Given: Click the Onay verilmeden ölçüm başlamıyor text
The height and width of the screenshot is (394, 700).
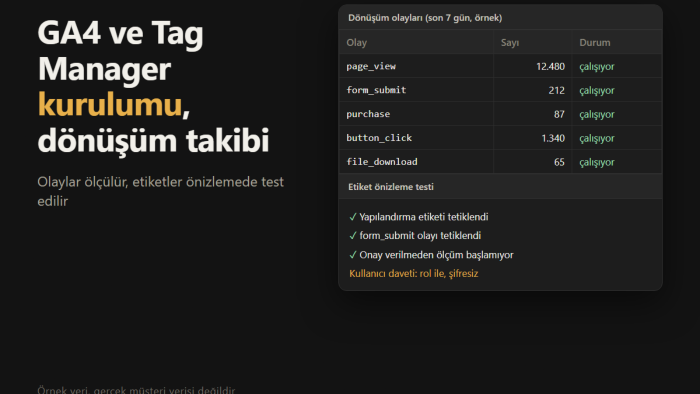Looking at the screenshot, I should [436, 255].
